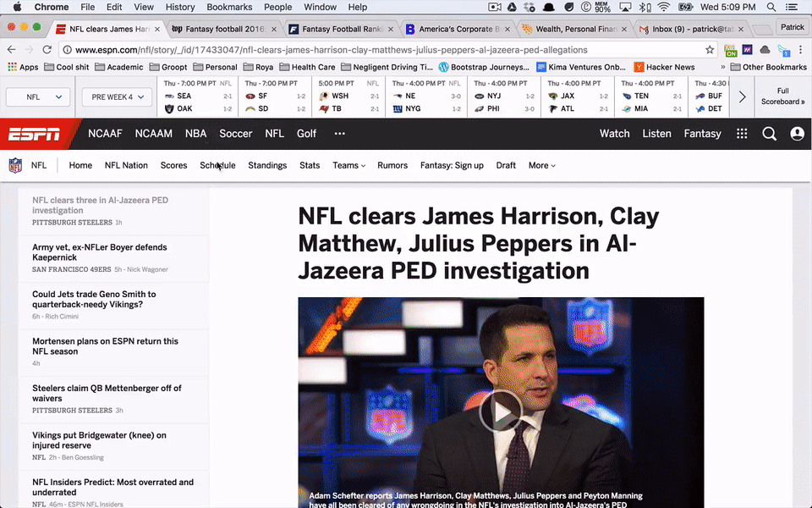Open the Cool shit bookmarks folder
The image size is (812, 508).
(x=66, y=67)
